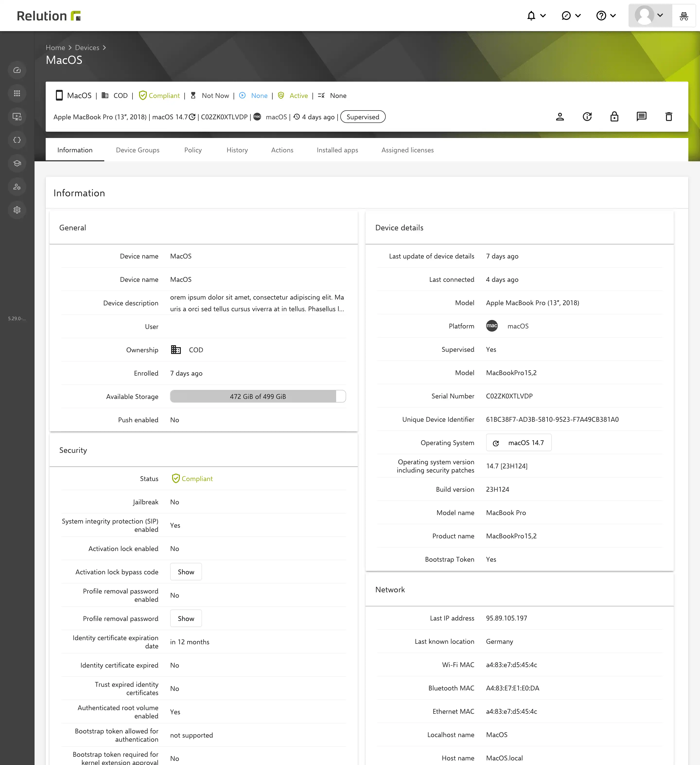Click the Build version 23H124 value
The height and width of the screenshot is (765, 700).
pyautogui.click(x=498, y=490)
